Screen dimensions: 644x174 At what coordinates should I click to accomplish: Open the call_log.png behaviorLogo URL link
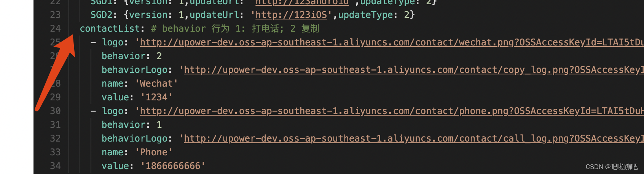pyautogui.click(x=414, y=139)
